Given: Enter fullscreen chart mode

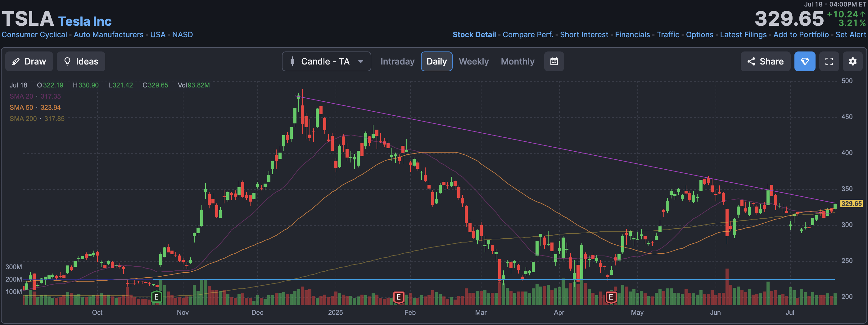Looking at the screenshot, I should point(829,61).
